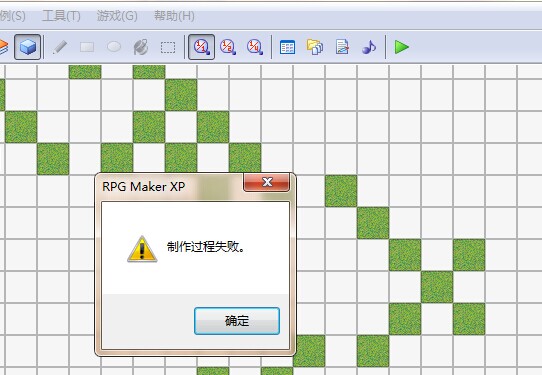Viewport: 542px width, 375px height.
Task: Open the Materialbase folders icon
Action: tap(315, 47)
